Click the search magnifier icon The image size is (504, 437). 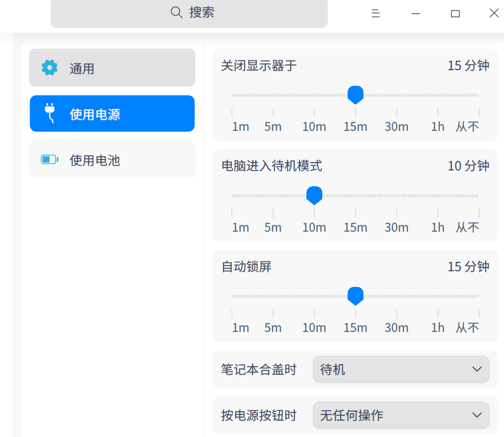point(176,13)
